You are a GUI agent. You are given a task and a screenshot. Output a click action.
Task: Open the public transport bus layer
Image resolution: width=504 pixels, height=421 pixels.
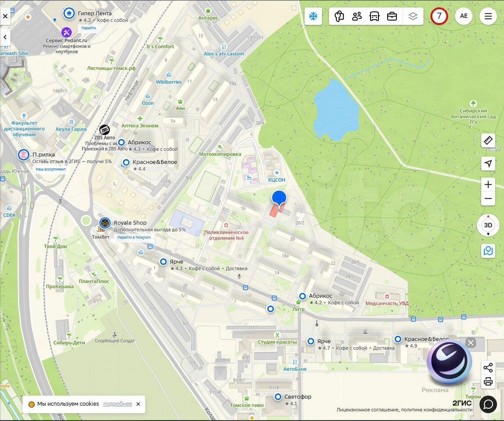pyautogui.click(x=374, y=17)
